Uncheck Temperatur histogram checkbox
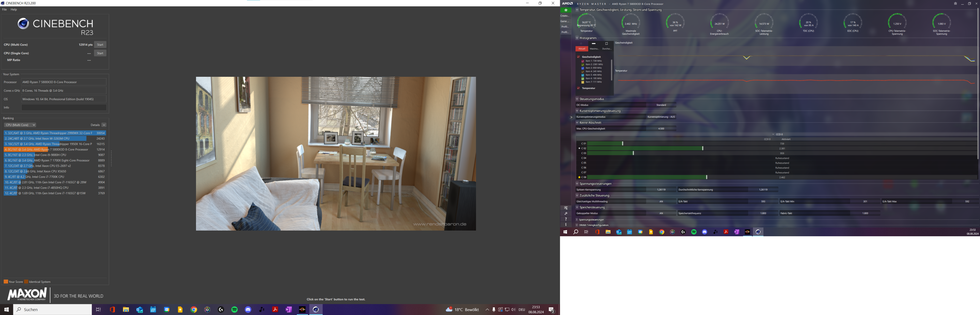 [x=578, y=88]
